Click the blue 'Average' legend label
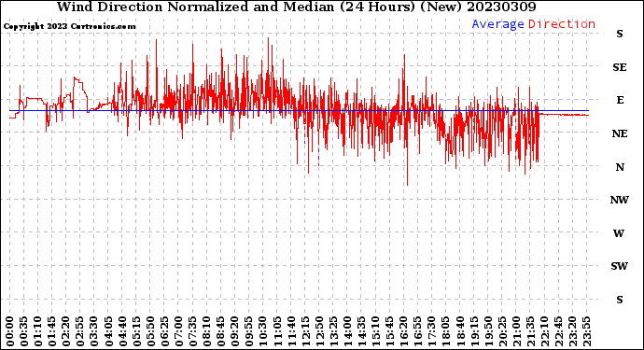The height and width of the screenshot is (350, 644). point(497,24)
